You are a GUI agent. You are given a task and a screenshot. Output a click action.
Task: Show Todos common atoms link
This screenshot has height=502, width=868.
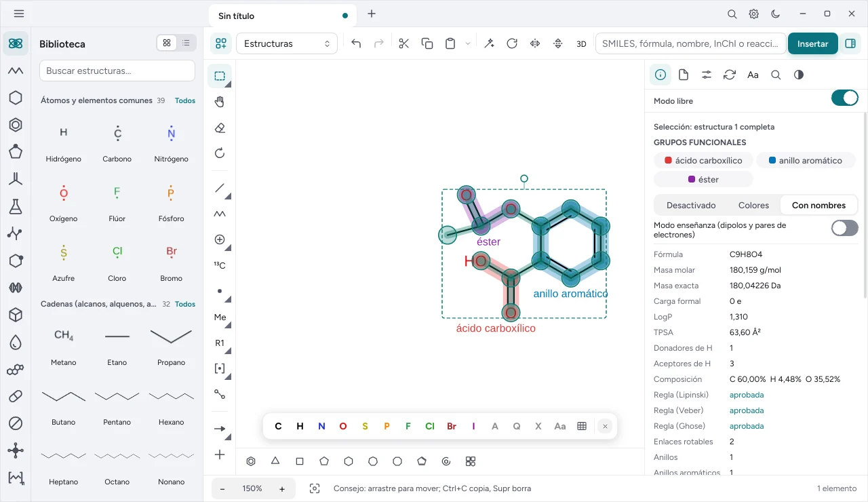185,100
